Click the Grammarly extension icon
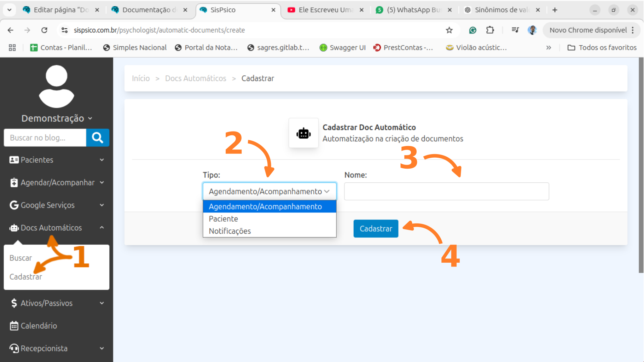 [x=472, y=30]
